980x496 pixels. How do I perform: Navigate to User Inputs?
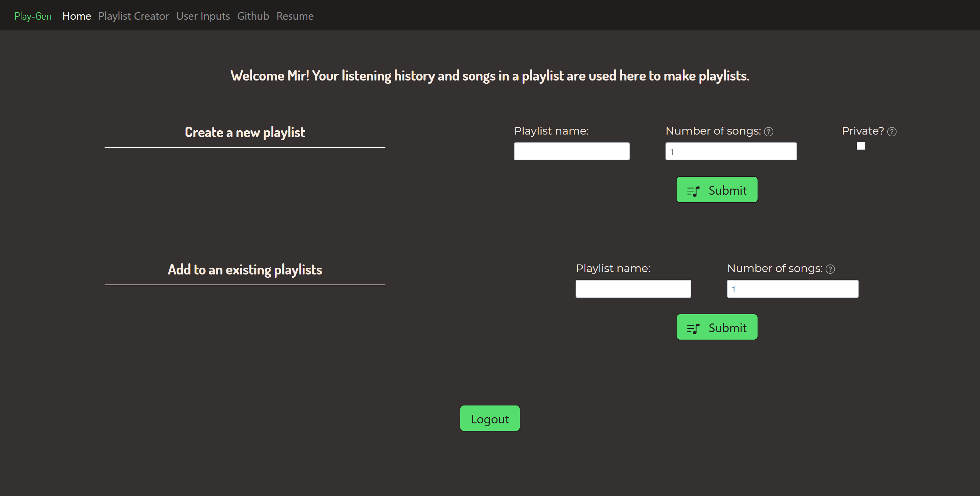(203, 16)
